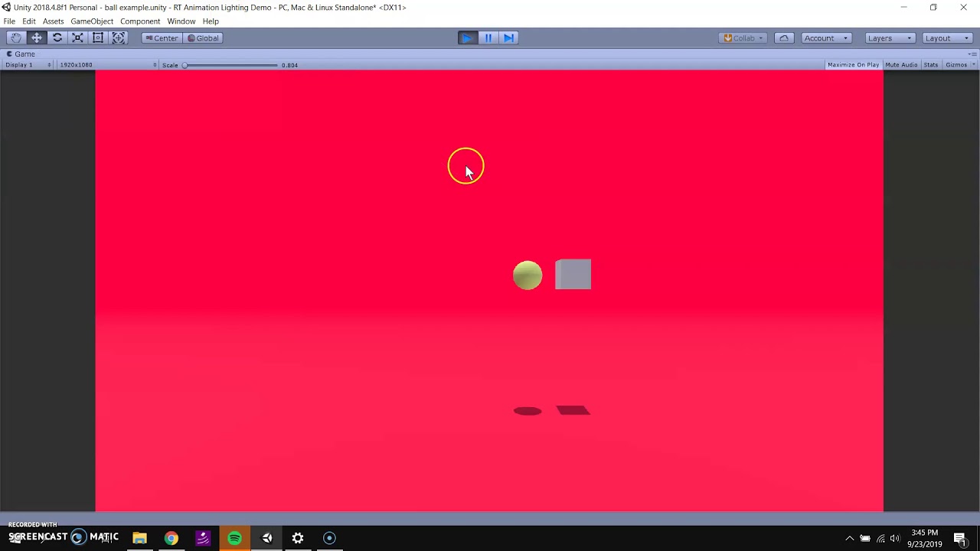Open the 1920x1080 resolution dropdown

click(x=107, y=65)
